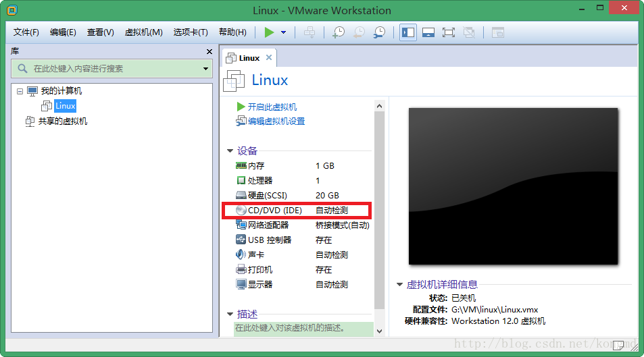Open the power options dropdown arrow next to the play button
644x357 pixels.
[x=283, y=32]
